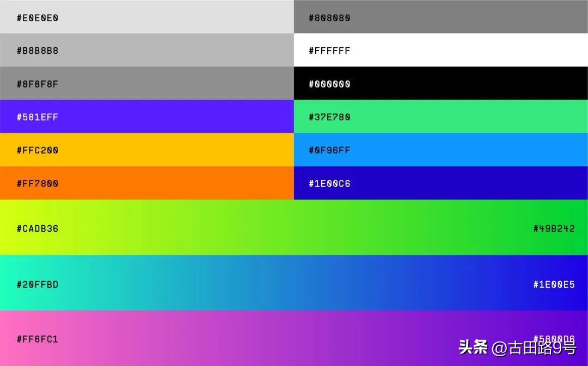The width and height of the screenshot is (588, 366).
Task: Choose the orange #FF7800 swatch
Action: coord(146,183)
